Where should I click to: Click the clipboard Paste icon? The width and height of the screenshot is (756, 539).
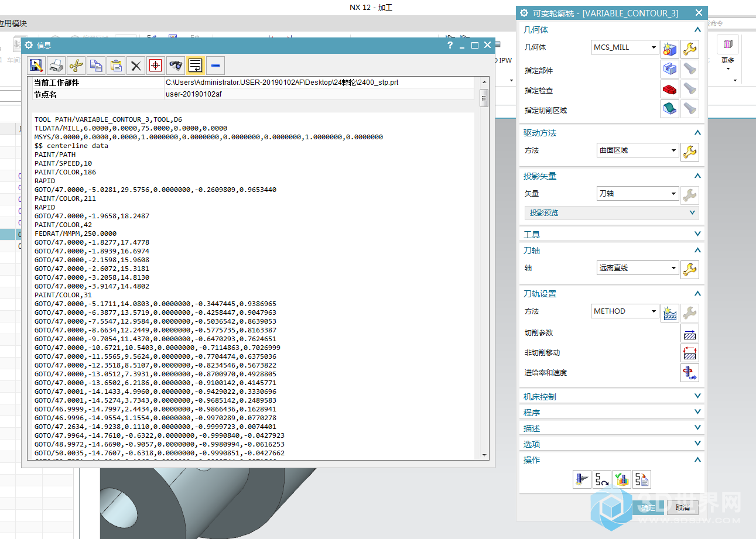point(116,66)
